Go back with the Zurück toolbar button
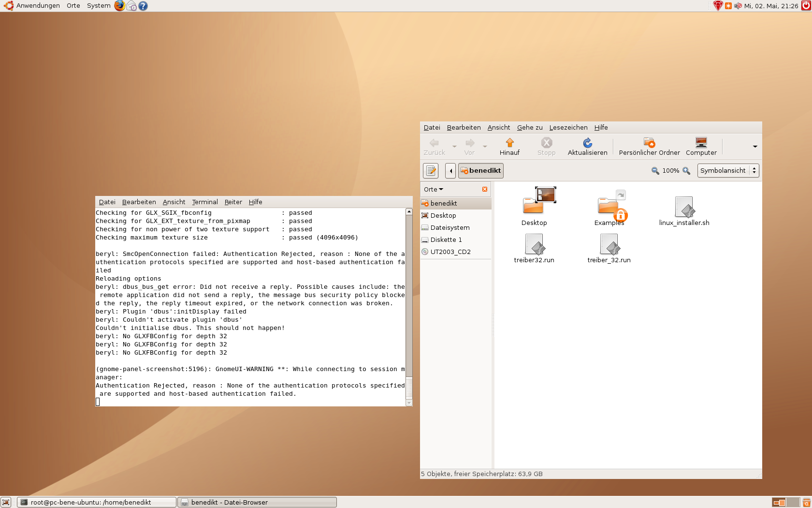812x508 pixels. (x=434, y=147)
